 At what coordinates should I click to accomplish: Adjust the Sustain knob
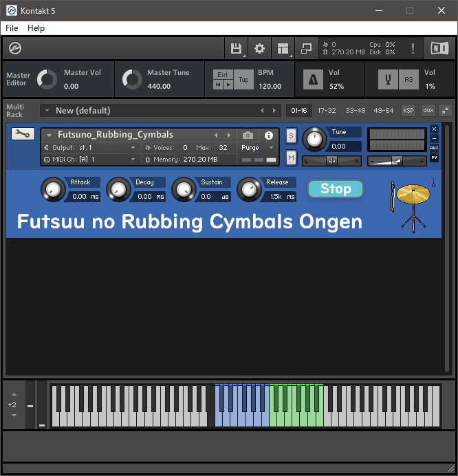click(x=184, y=189)
